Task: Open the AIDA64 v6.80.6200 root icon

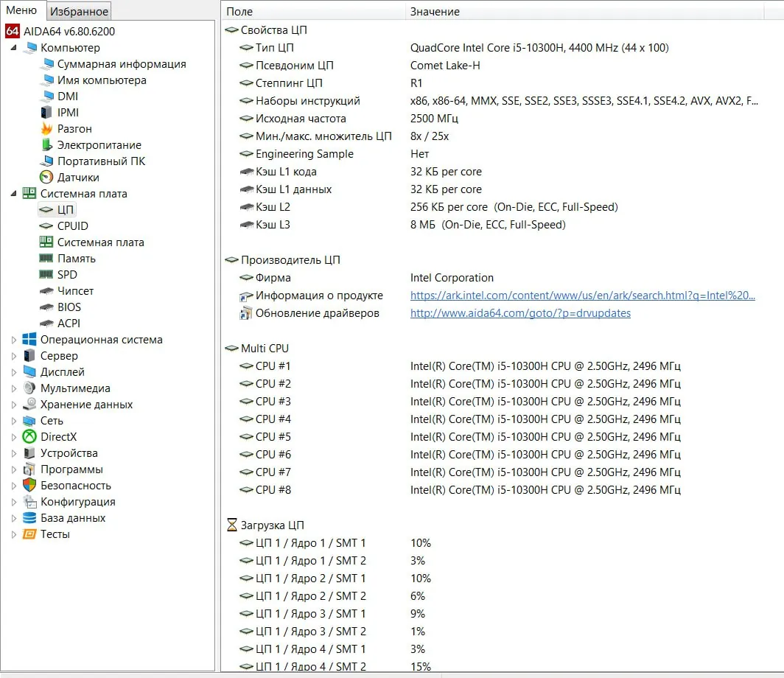Action: (x=13, y=31)
